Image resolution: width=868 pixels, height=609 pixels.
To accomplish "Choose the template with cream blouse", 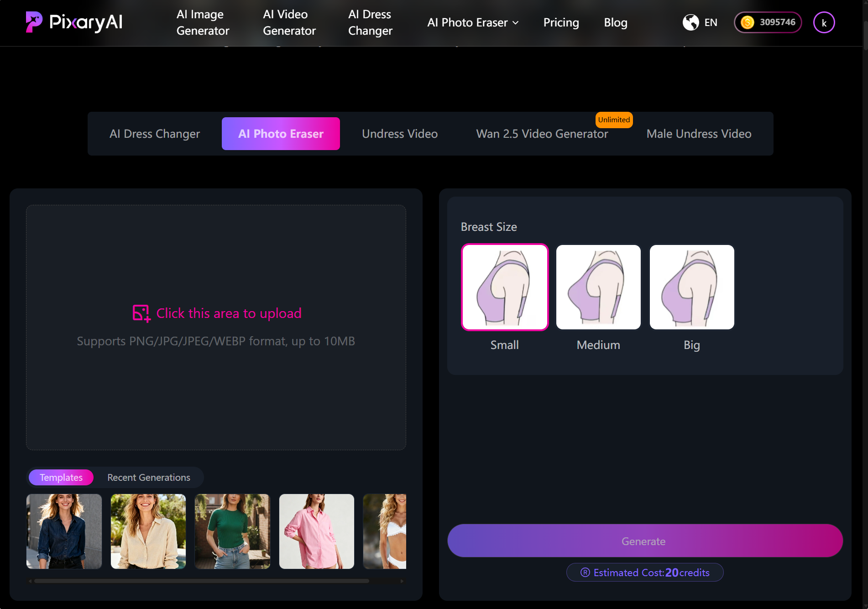I will click(148, 531).
